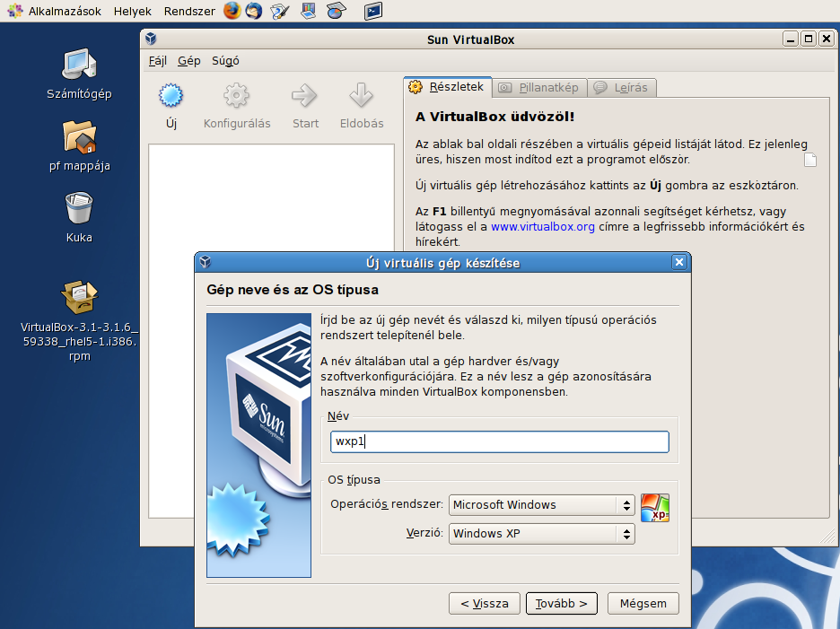Switch to the Leírás tab
Screen dimensions: 840x629
pos(625,87)
